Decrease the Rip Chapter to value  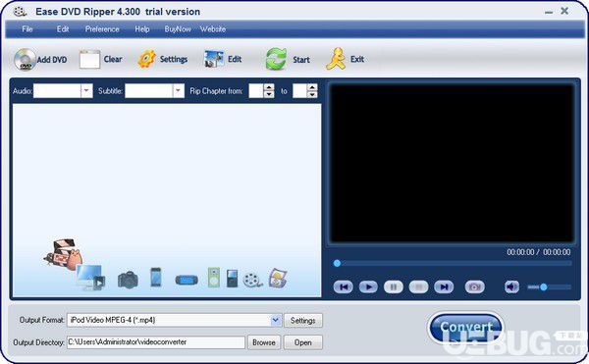312,94
